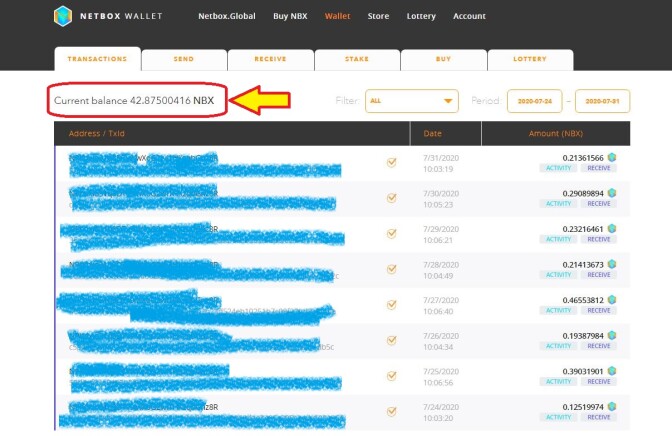The image size is (672, 436).
Task: Click the NBX coin icon beside 0.19387984
Action: tap(612, 335)
